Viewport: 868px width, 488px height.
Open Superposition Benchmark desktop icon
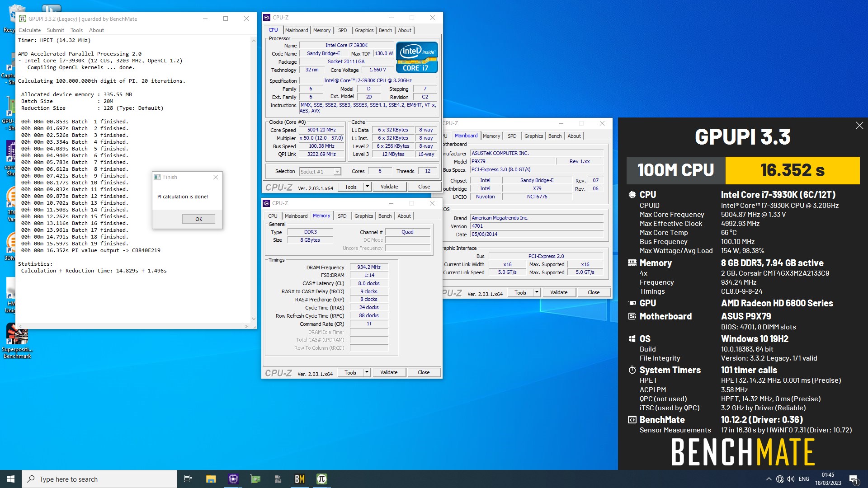pos(17,341)
